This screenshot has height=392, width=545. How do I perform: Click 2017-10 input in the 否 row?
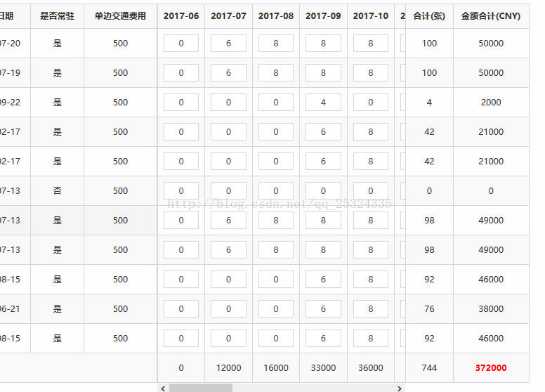click(371, 191)
